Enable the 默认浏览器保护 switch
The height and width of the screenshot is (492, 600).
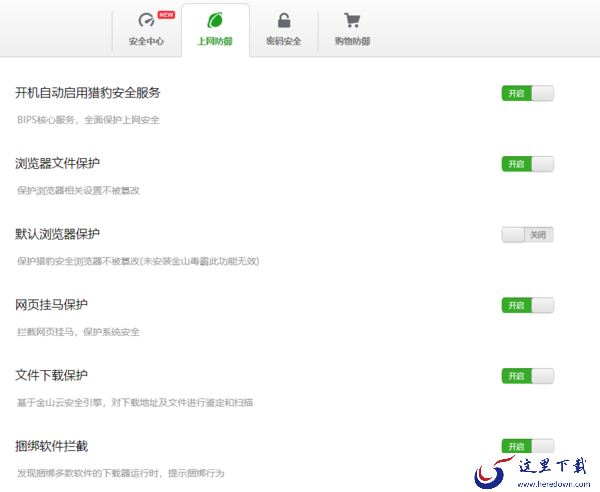point(528,235)
